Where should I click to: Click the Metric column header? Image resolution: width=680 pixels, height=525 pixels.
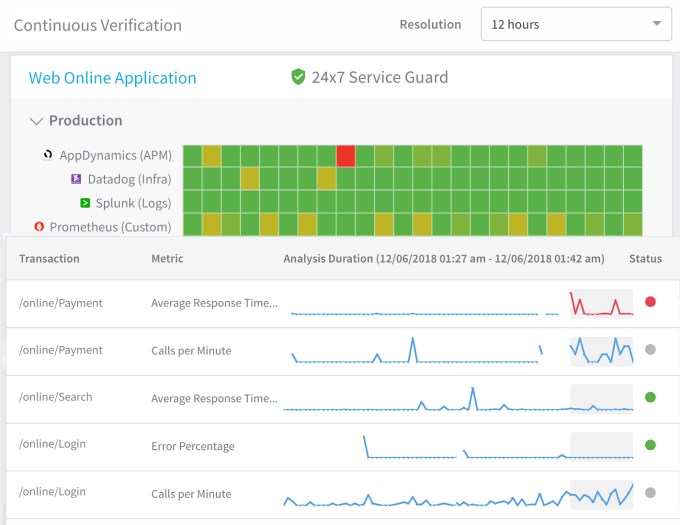(x=166, y=259)
